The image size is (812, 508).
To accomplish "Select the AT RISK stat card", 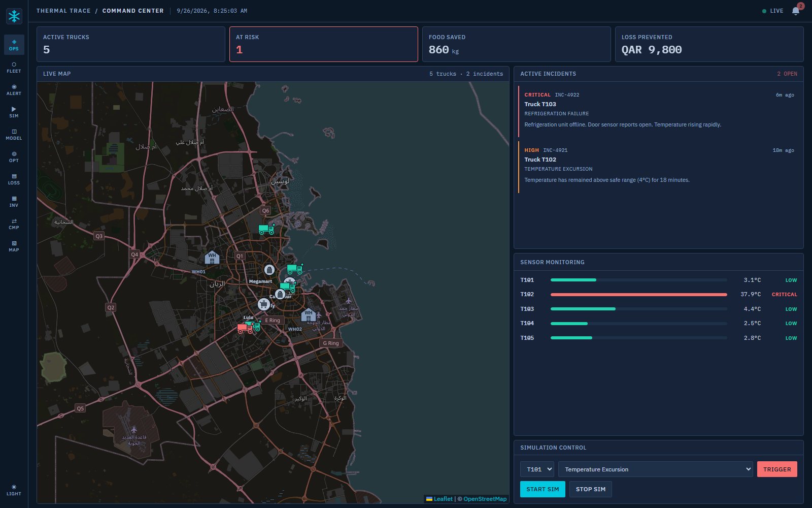I will pos(324,44).
